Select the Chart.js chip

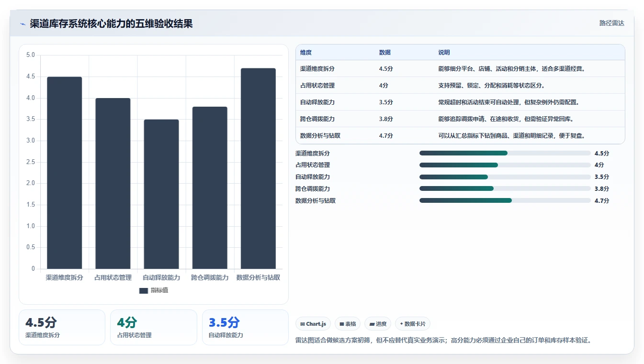coord(313,324)
